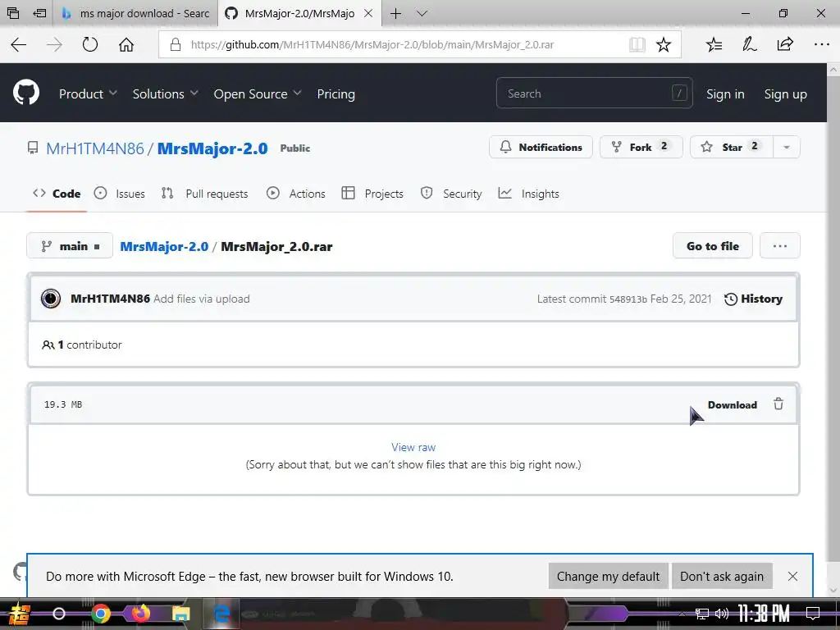Viewport: 840px width, 630px height.
Task: Click the reading view book icon
Action: [637, 44]
